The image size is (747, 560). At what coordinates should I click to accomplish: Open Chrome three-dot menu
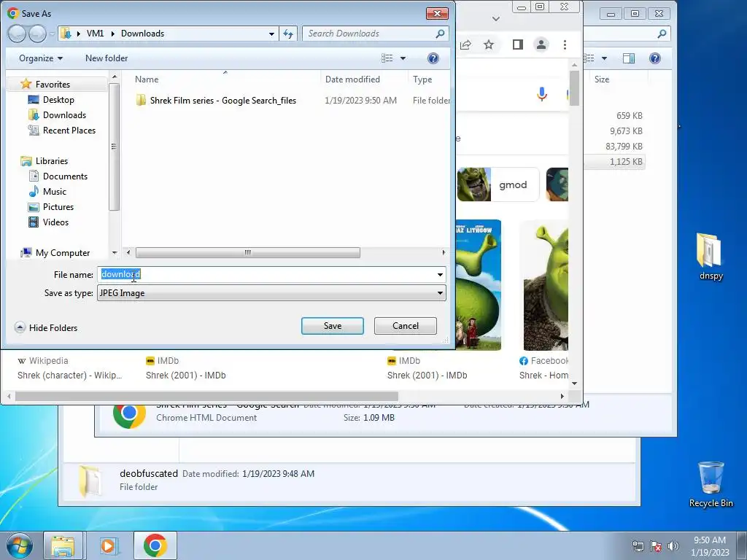pos(565,44)
